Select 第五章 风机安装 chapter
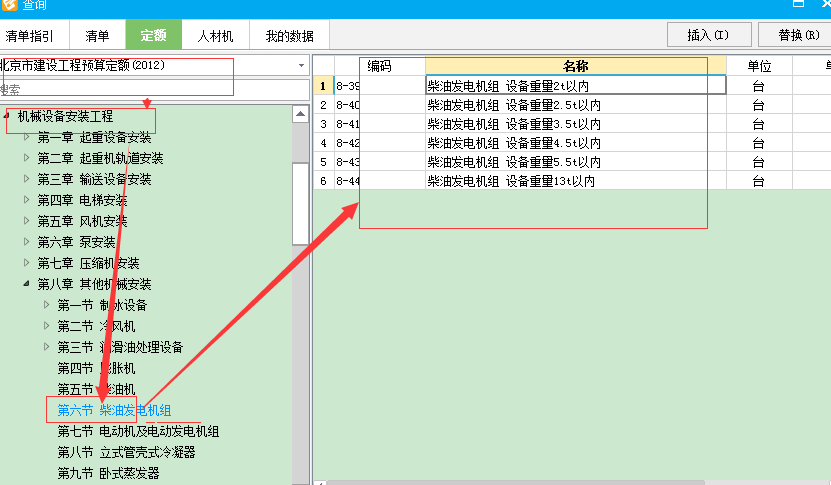Screen dimensions: 831x485 click(82, 221)
